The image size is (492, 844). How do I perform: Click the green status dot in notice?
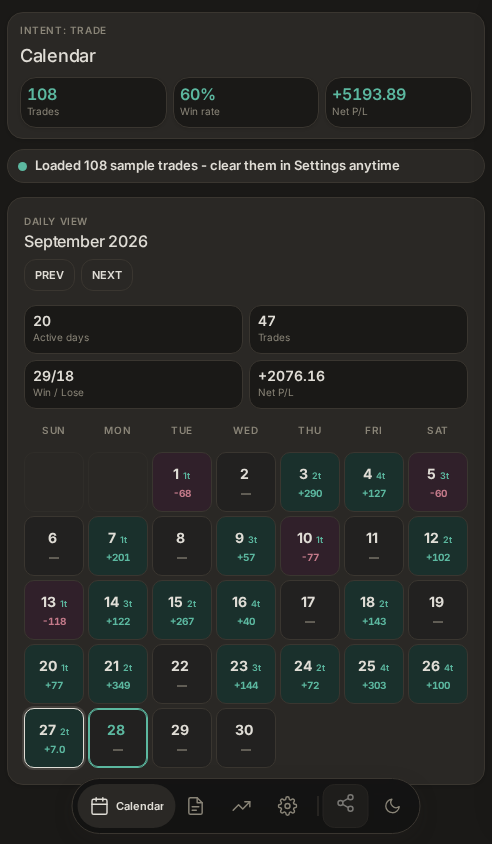[x=23, y=166]
